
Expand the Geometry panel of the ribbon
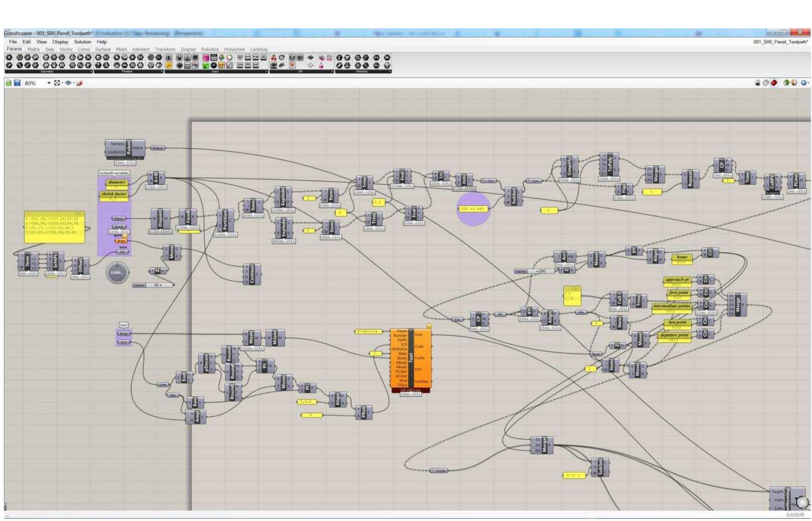[47, 72]
